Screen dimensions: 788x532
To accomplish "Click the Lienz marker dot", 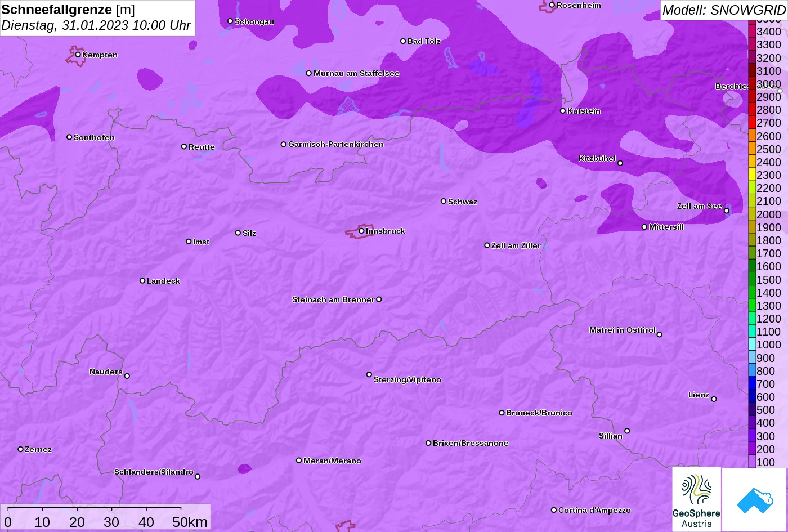I will coord(714,399).
